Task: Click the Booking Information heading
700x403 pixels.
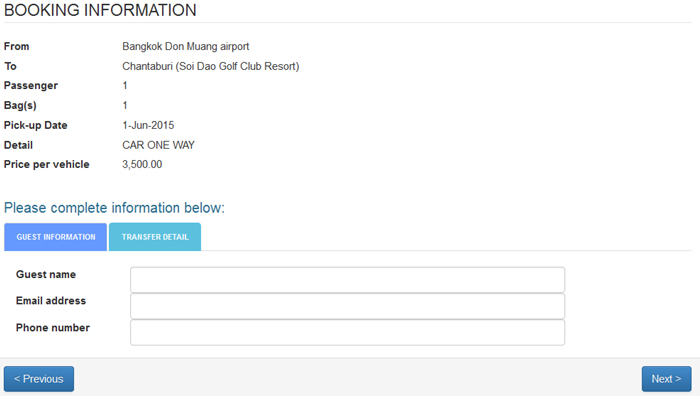Action: 100,10
